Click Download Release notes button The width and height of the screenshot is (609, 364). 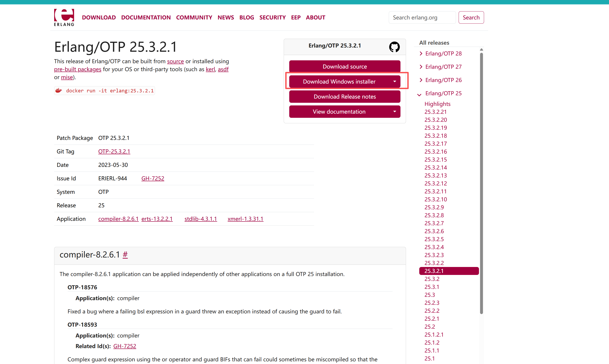(x=345, y=97)
